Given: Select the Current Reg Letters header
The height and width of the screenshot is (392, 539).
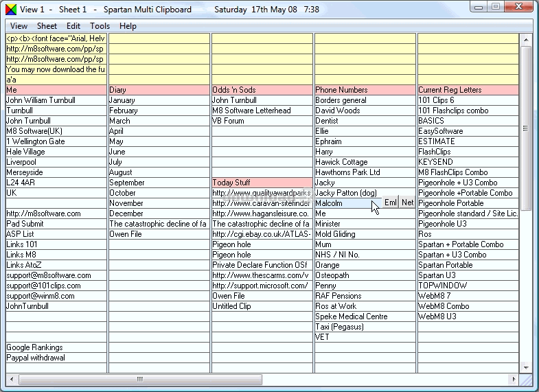Looking at the screenshot, I should coord(468,90).
